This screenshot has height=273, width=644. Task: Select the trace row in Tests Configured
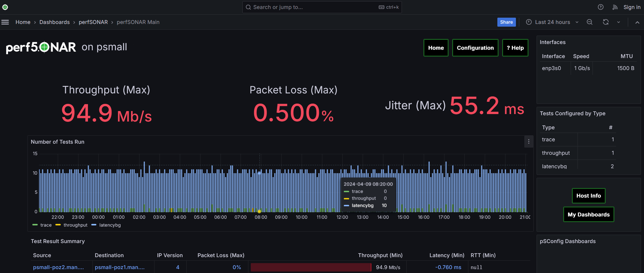[578, 139]
